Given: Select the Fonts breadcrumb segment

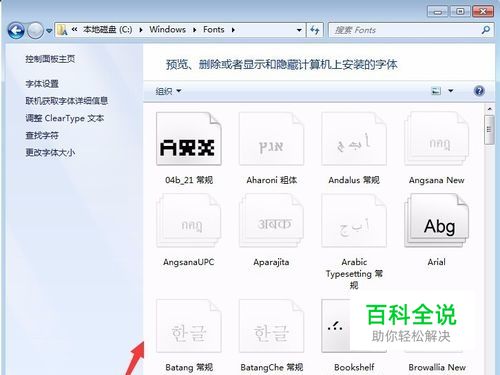Looking at the screenshot, I should pyautogui.click(x=214, y=30).
